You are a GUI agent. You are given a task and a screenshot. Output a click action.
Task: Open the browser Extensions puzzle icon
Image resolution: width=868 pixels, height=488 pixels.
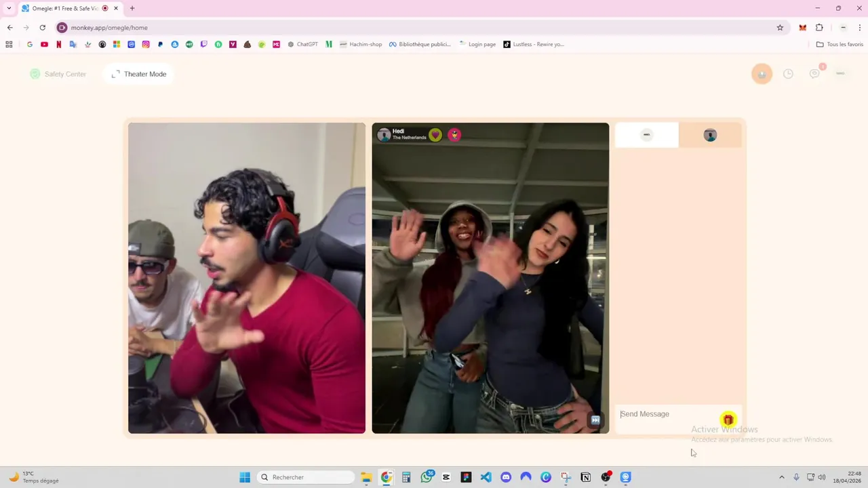[x=819, y=28]
